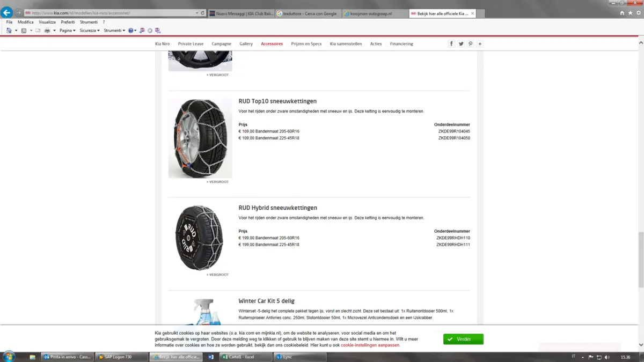Open the Preferiti menu
Screen dimensions: 644x362
[68, 22]
